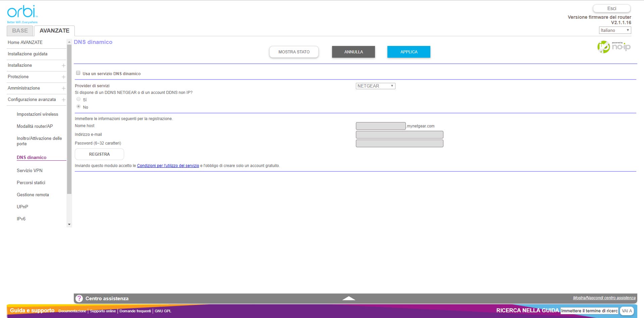The height and width of the screenshot is (318, 644).
Task: Click the Nome host input field
Action: pyautogui.click(x=380, y=126)
